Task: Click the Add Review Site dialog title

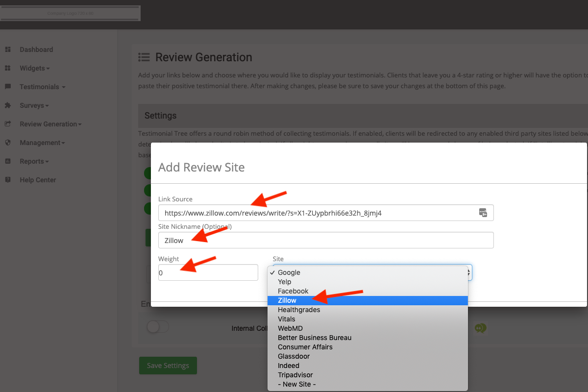Action: (201, 167)
